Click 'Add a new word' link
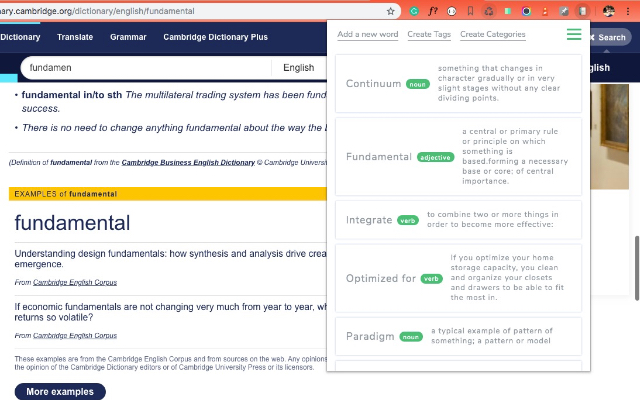 (x=367, y=34)
